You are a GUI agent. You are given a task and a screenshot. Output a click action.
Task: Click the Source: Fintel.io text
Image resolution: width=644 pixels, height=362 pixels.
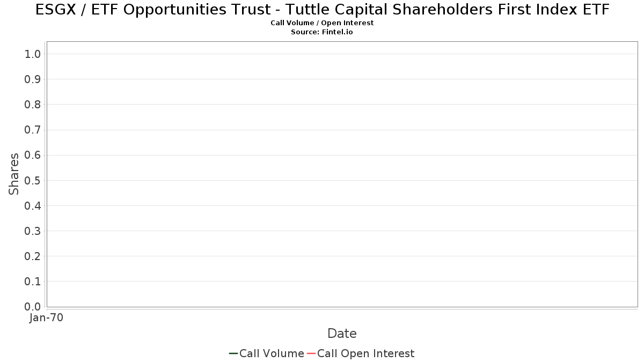322,32
